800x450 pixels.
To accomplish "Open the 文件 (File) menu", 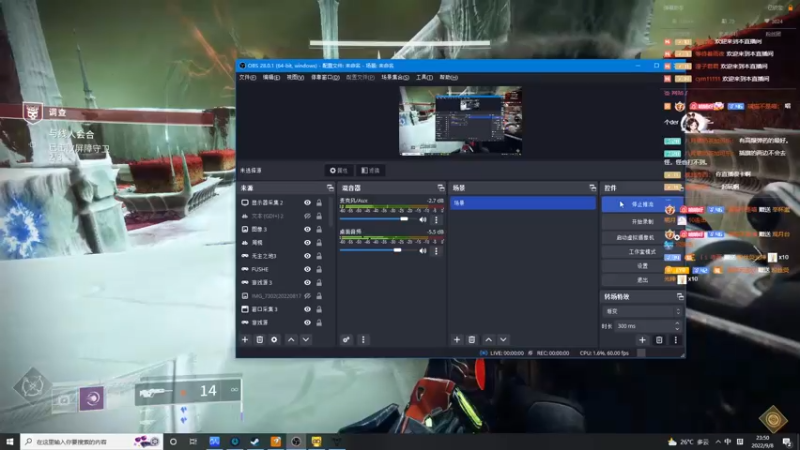I will (247, 78).
